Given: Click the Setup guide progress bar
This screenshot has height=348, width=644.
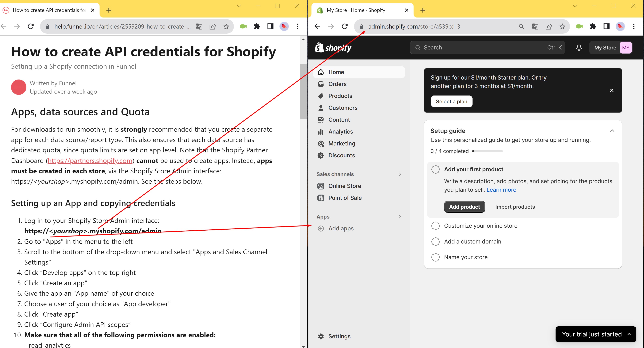Looking at the screenshot, I should 487,151.
